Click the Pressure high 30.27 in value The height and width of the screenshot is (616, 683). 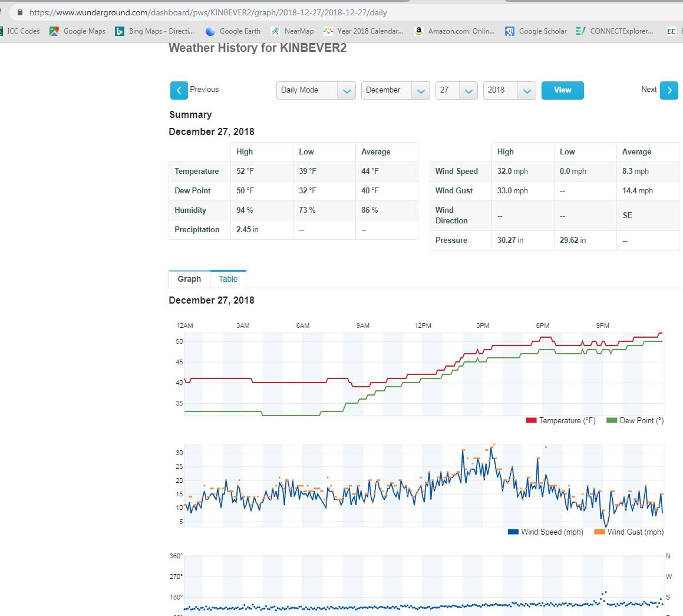(x=510, y=241)
